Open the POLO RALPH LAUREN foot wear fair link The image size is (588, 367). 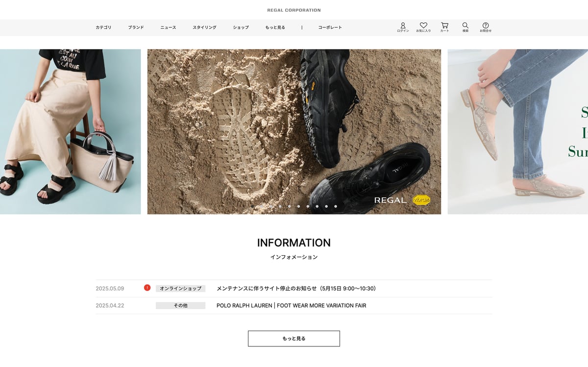pos(291,306)
